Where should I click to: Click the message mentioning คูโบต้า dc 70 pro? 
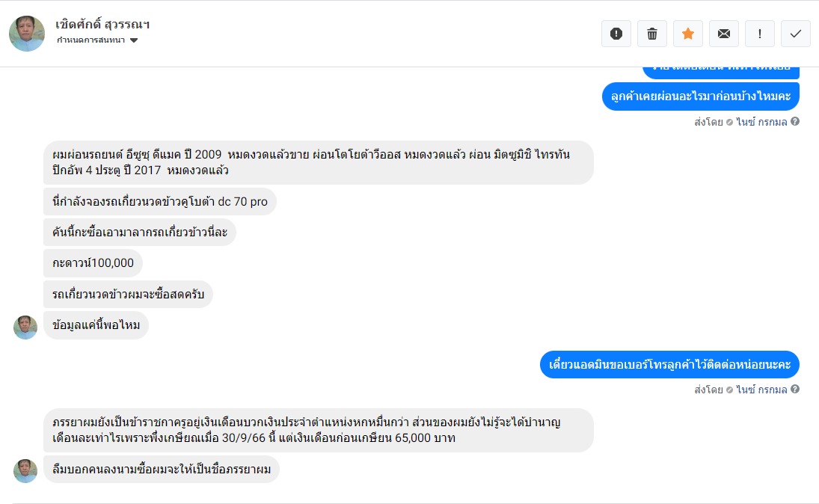coord(160,202)
